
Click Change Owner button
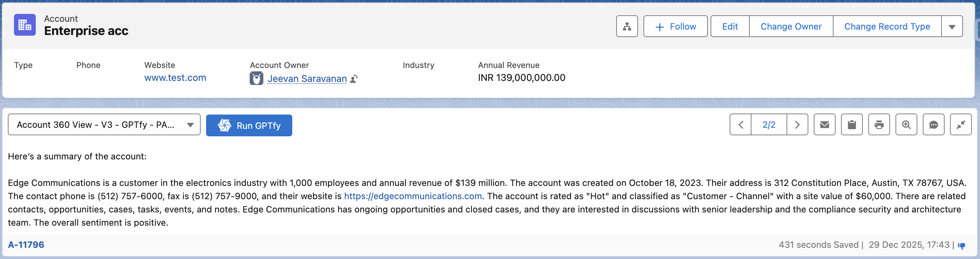click(791, 27)
